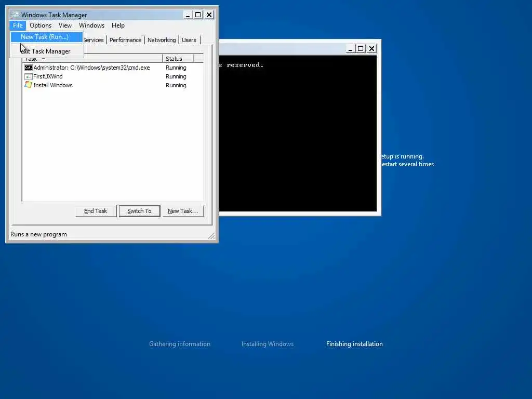Minimize the Windows Task Manager window
The width and height of the screenshot is (532, 399).
tap(188, 15)
